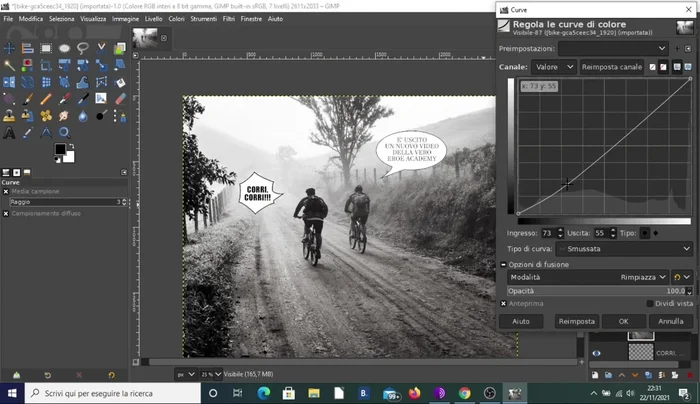Select the Free Select lasso tool
Viewport: 700px width, 404px height.
click(82, 48)
